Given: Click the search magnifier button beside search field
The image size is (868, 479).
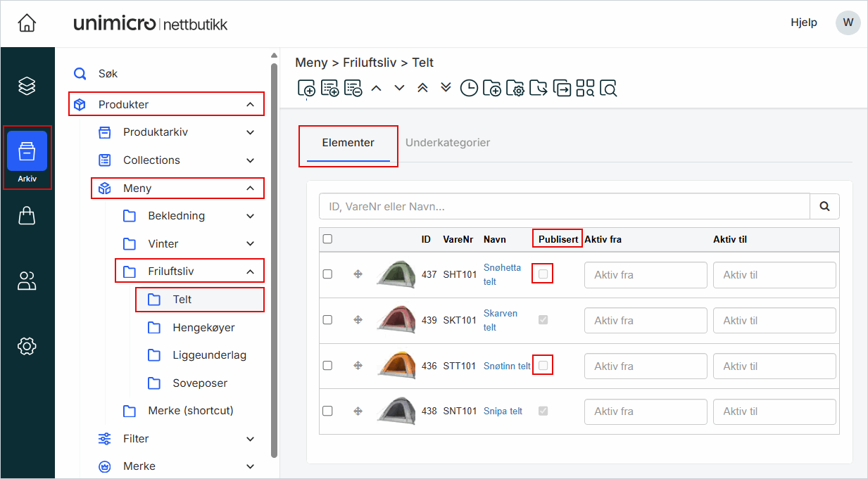Looking at the screenshot, I should pos(824,207).
